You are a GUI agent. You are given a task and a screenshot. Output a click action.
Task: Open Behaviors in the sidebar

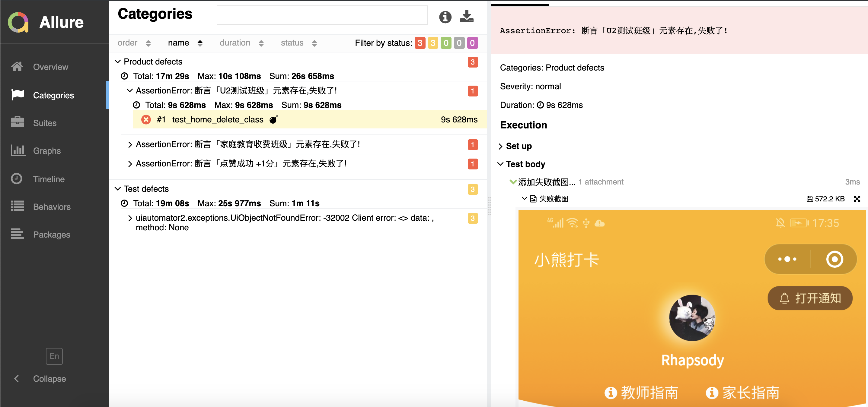(52, 207)
